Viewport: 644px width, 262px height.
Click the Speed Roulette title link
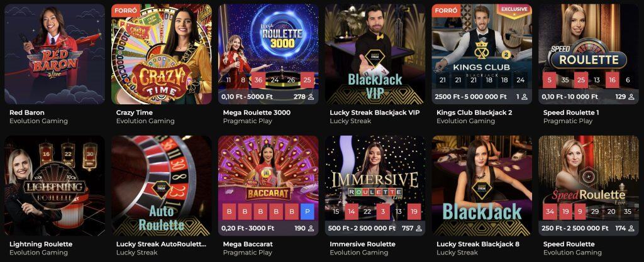point(569,244)
